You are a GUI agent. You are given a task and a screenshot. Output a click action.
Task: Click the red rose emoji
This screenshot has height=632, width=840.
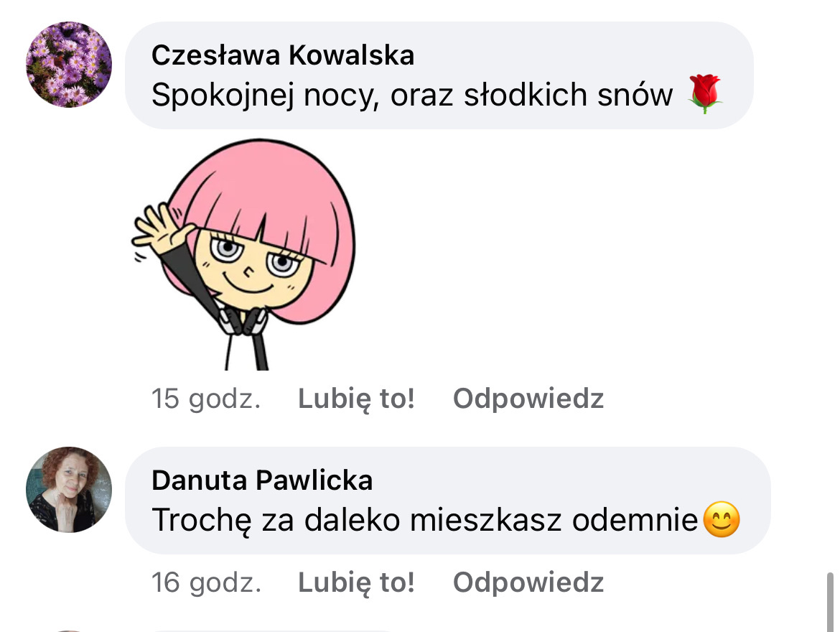(x=706, y=95)
